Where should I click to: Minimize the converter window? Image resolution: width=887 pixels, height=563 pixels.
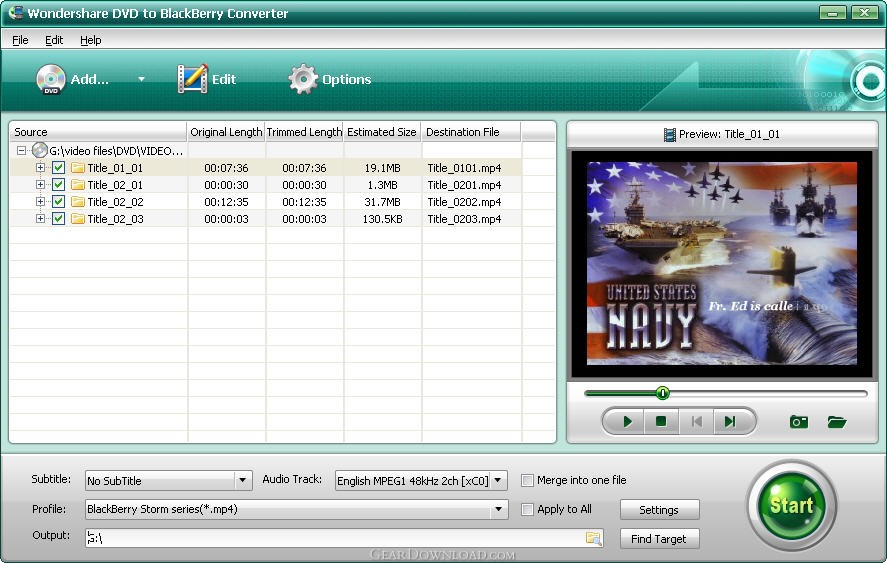coord(833,12)
